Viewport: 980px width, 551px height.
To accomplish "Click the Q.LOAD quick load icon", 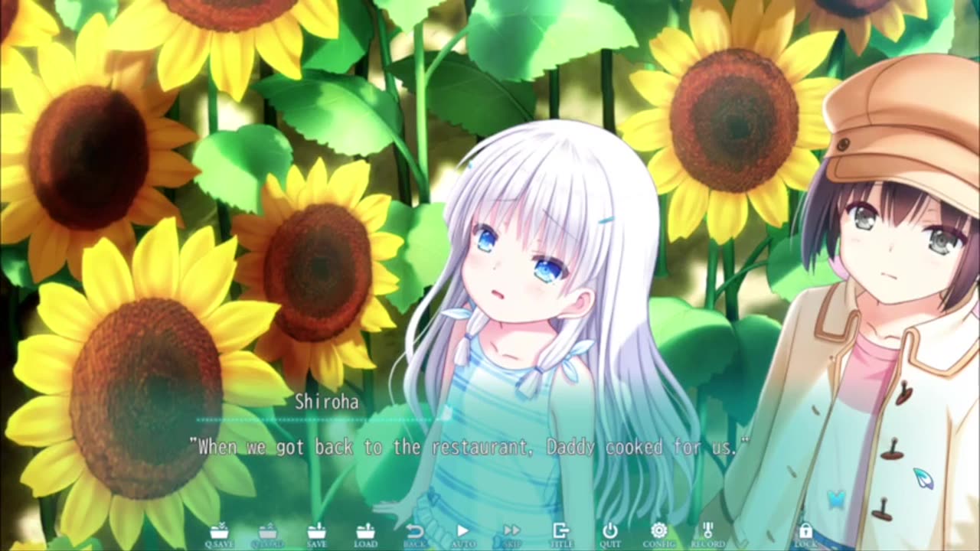I will tap(267, 534).
